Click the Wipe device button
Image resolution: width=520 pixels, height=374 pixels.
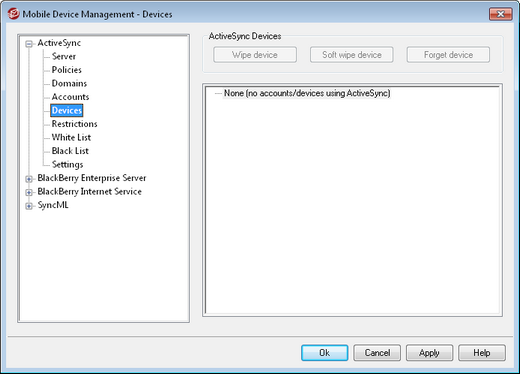click(255, 55)
